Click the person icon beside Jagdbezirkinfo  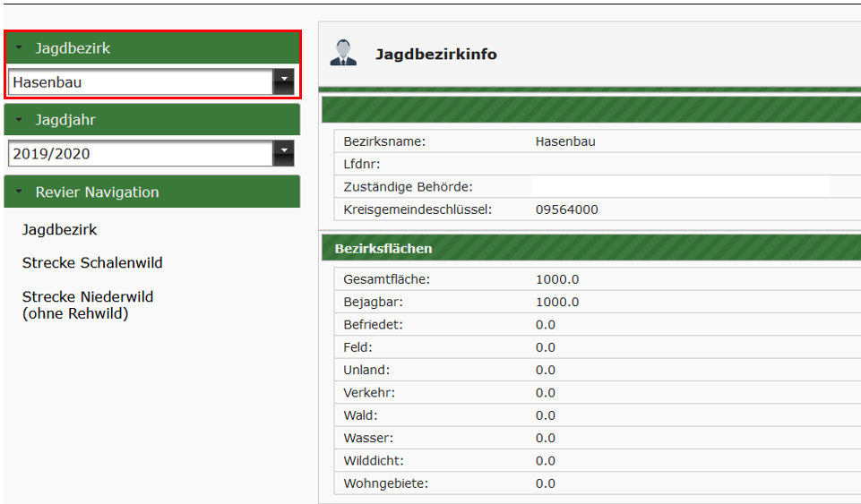pyautogui.click(x=342, y=53)
